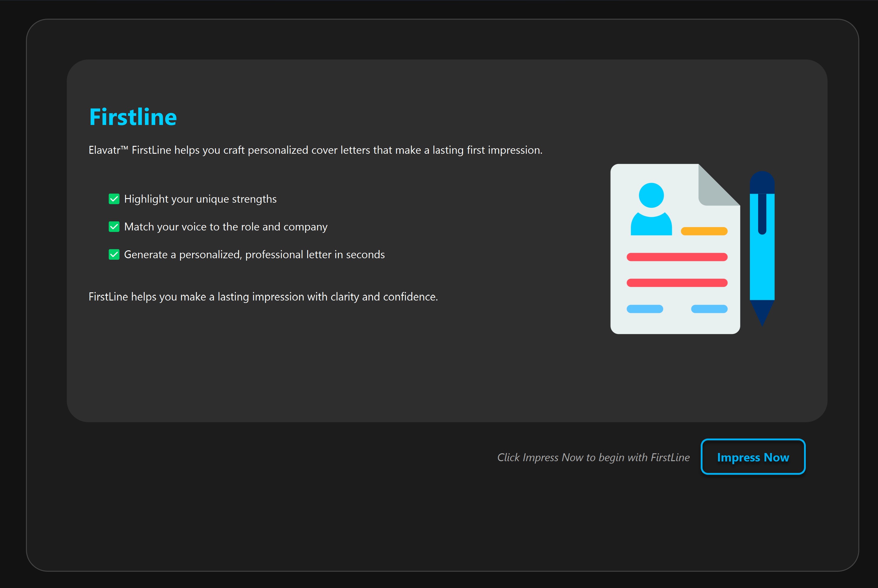This screenshot has height=588, width=878.
Task: Click the green checkmark beside voice matching
Action: click(x=114, y=227)
